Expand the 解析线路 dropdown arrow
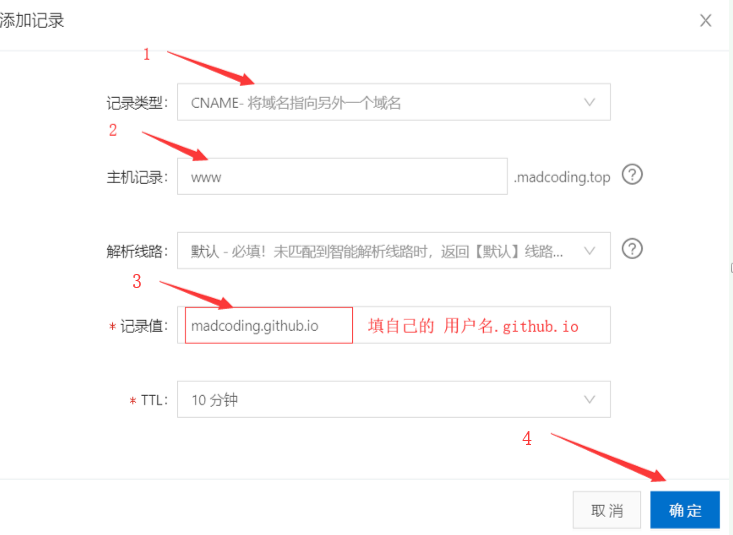Screen dimensions: 733x535 [x=589, y=251]
